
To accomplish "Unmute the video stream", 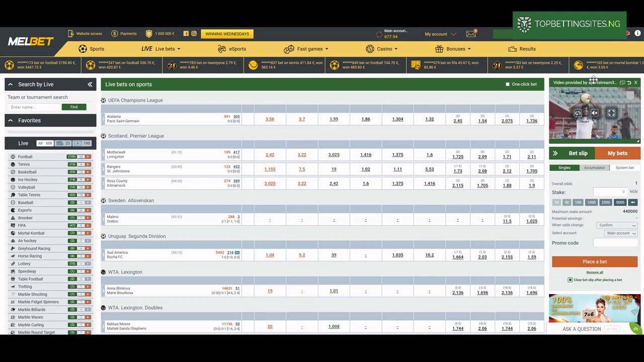I will 595,113.
